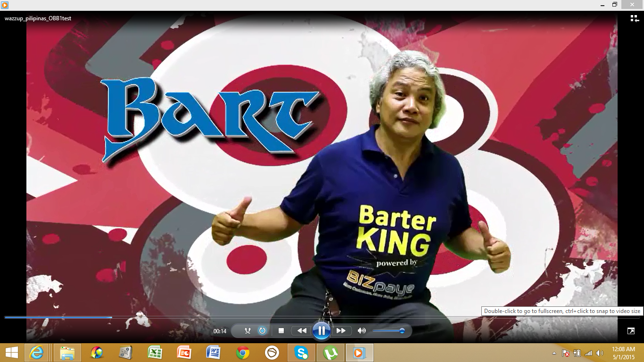The width and height of the screenshot is (644, 362).
Task: Open the network signal tray icon
Action: pos(588,353)
